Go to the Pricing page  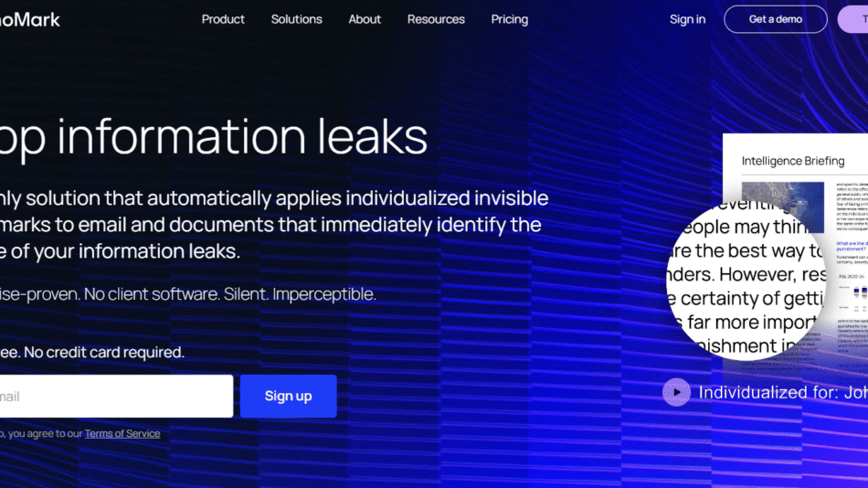[510, 19]
